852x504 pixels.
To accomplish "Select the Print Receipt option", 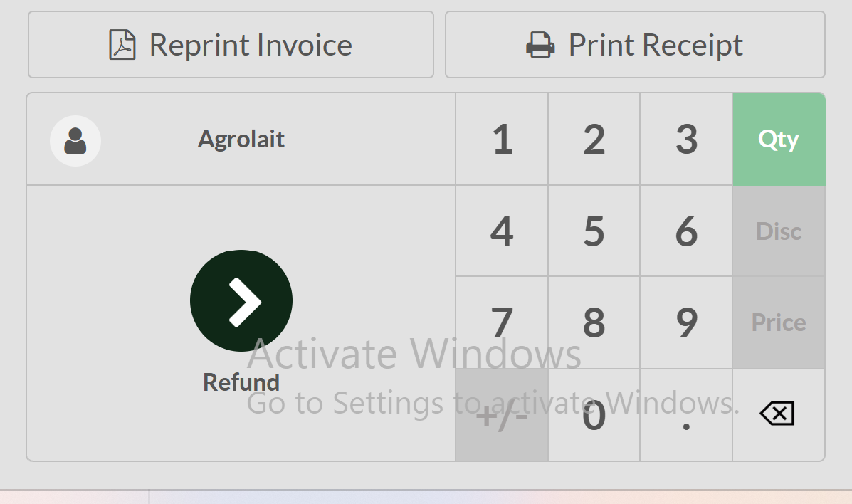I will point(635,44).
